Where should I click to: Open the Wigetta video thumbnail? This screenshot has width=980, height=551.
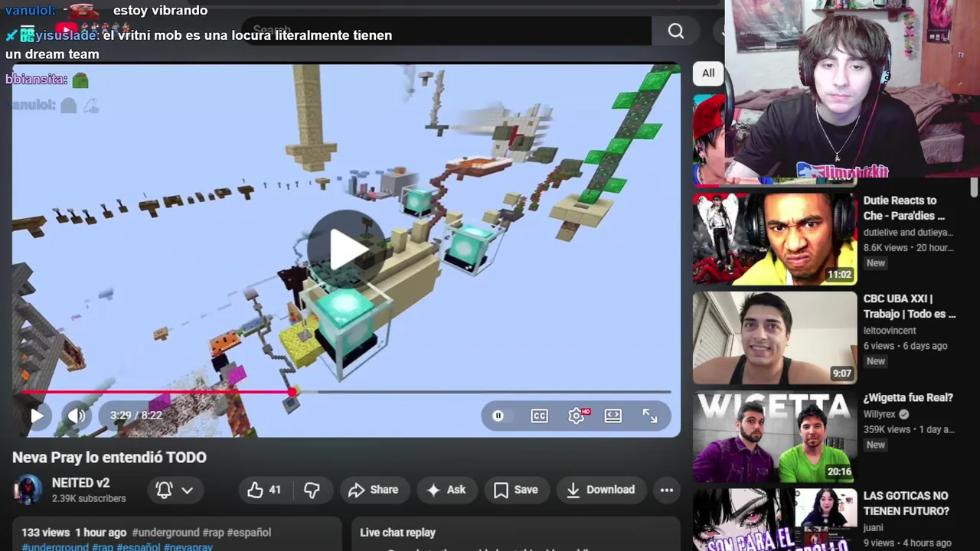point(775,436)
